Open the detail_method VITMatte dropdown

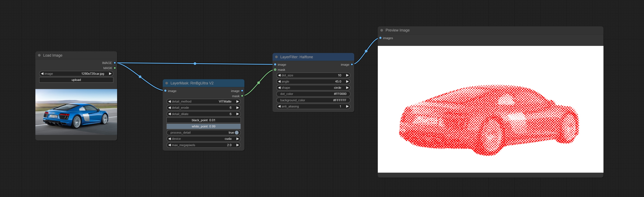[203, 101]
